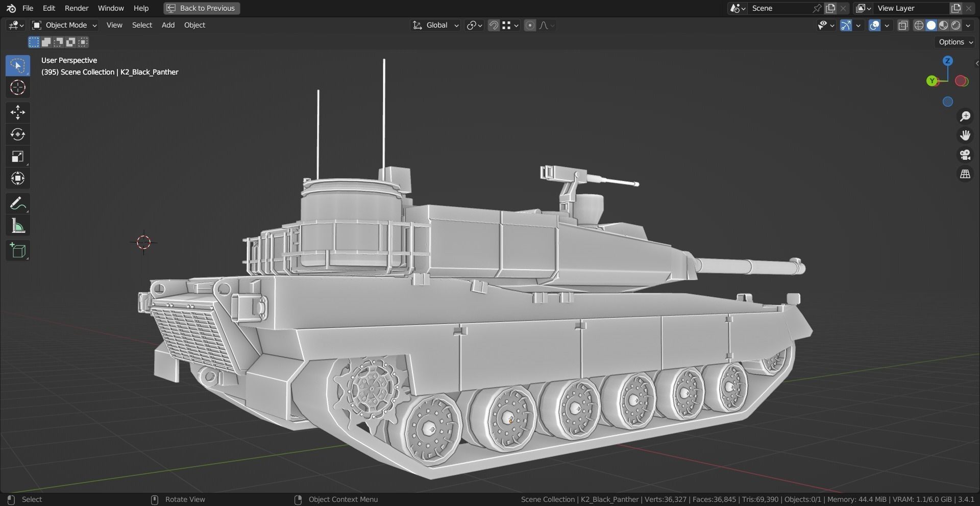This screenshot has height=506, width=980.
Task: Click the Z axis on the navigation gizmo
Action: click(x=948, y=61)
